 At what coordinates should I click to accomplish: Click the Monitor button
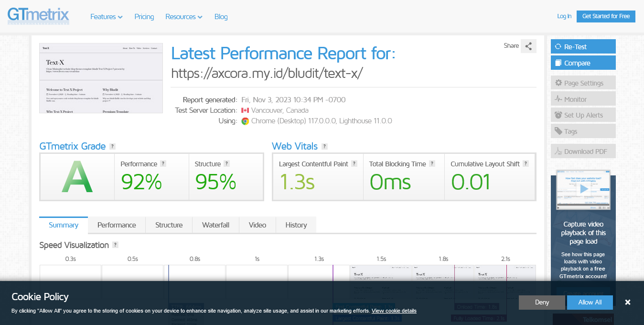coord(583,99)
